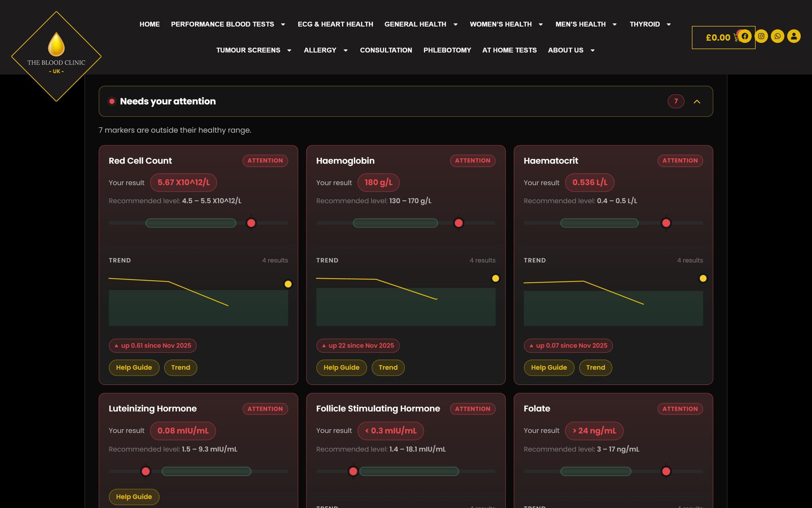Click the Red Cell Count range marker
Viewport: 812px width, 508px height.
tap(251, 223)
